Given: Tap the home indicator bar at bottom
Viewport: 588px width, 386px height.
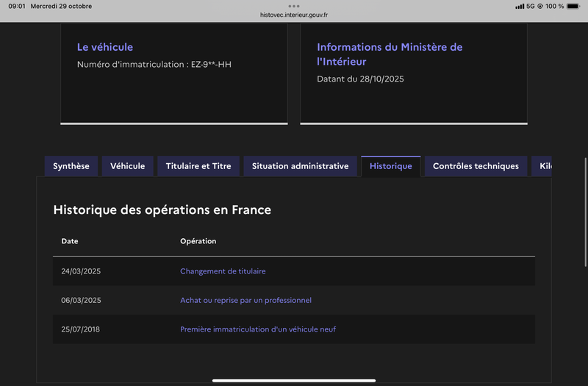Looking at the screenshot, I should [294, 380].
